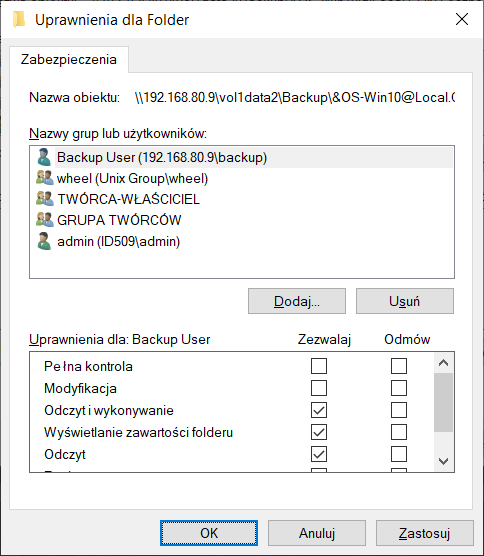Select the TWÓRCA-WŁAŚCICIEL group icon
This screenshot has width=484, height=556.
click(45, 199)
